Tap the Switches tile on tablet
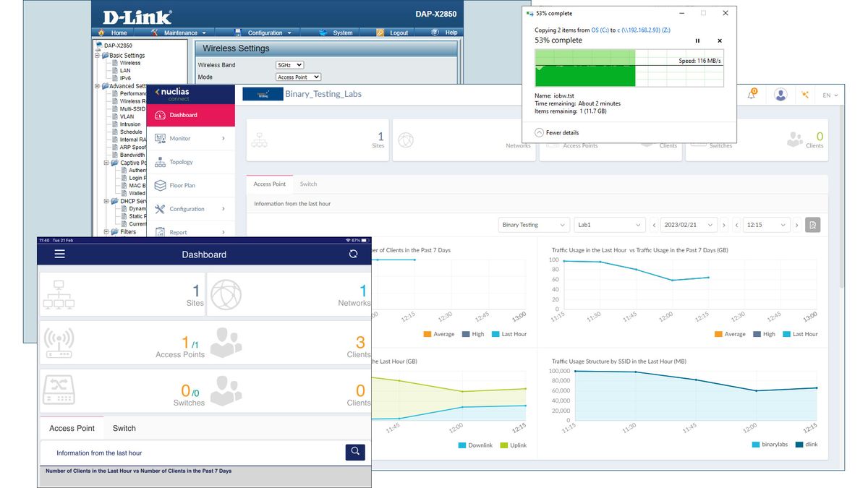The width and height of the screenshot is (868, 488). [122, 391]
